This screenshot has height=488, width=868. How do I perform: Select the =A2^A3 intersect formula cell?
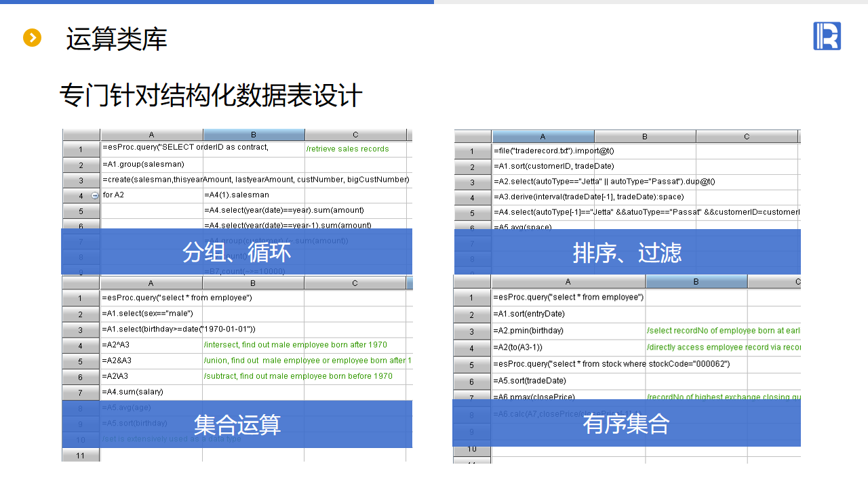coord(151,345)
